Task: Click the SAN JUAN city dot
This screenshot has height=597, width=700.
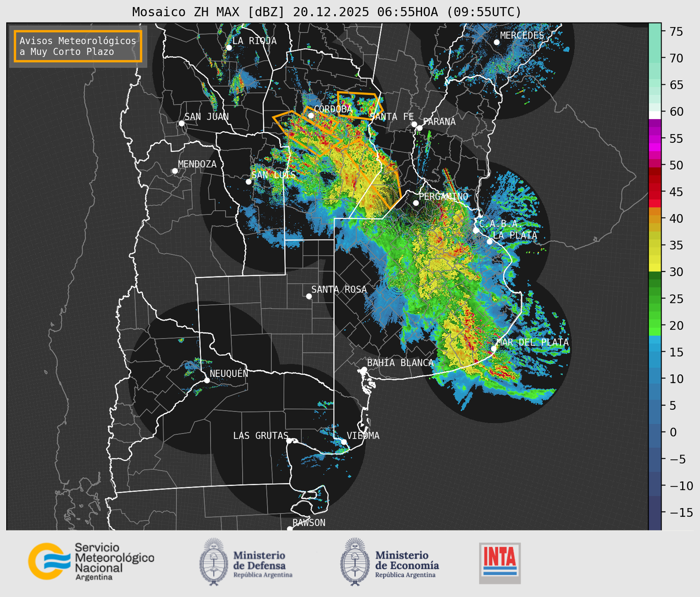Action: (x=181, y=123)
